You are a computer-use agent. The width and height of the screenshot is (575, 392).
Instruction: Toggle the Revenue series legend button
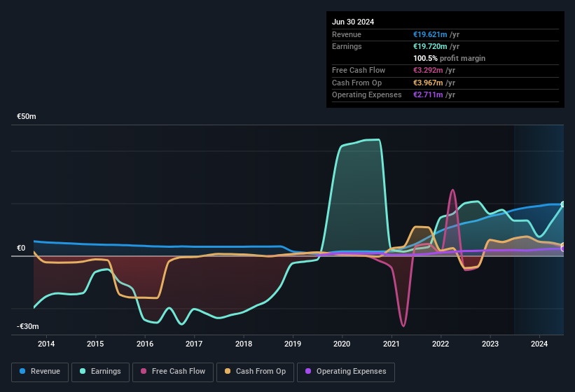pyautogui.click(x=40, y=372)
